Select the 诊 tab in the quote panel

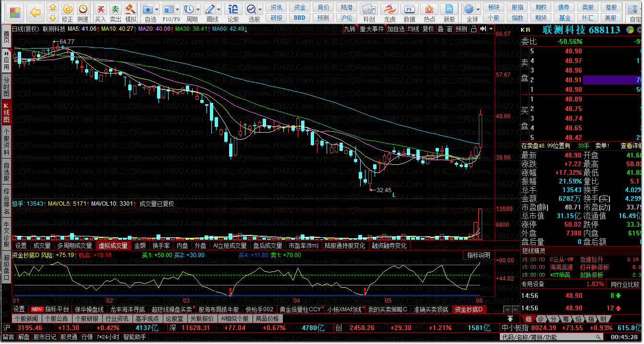[x=541, y=319]
